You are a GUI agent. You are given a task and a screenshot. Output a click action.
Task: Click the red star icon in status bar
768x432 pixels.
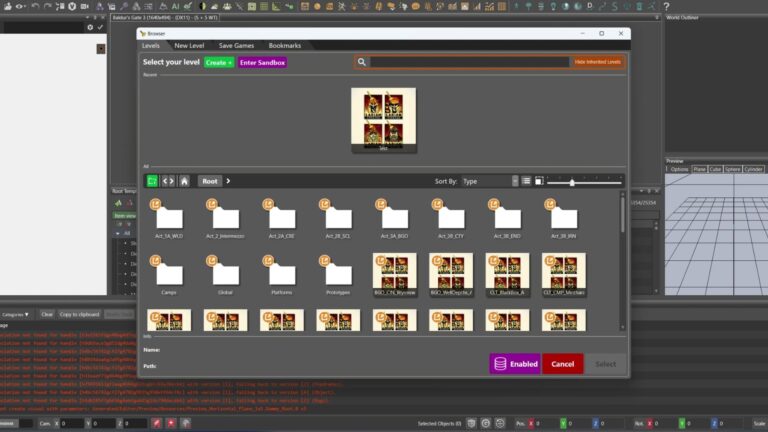point(171,423)
